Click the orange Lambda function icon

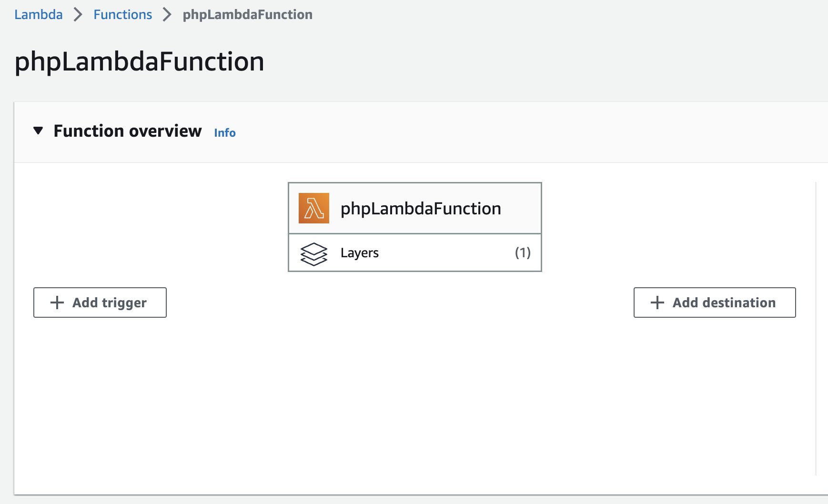pos(314,208)
